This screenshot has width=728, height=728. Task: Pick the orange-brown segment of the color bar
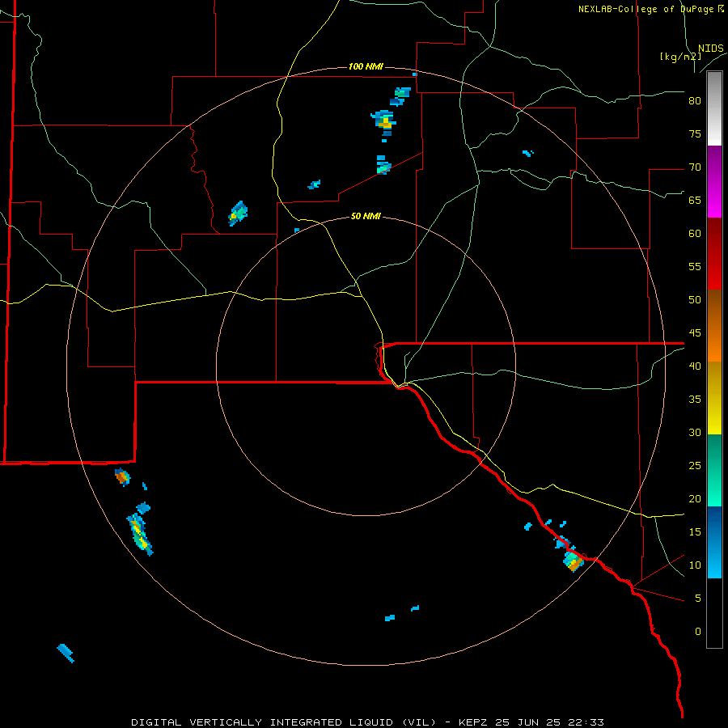pyautogui.click(x=714, y=326)
